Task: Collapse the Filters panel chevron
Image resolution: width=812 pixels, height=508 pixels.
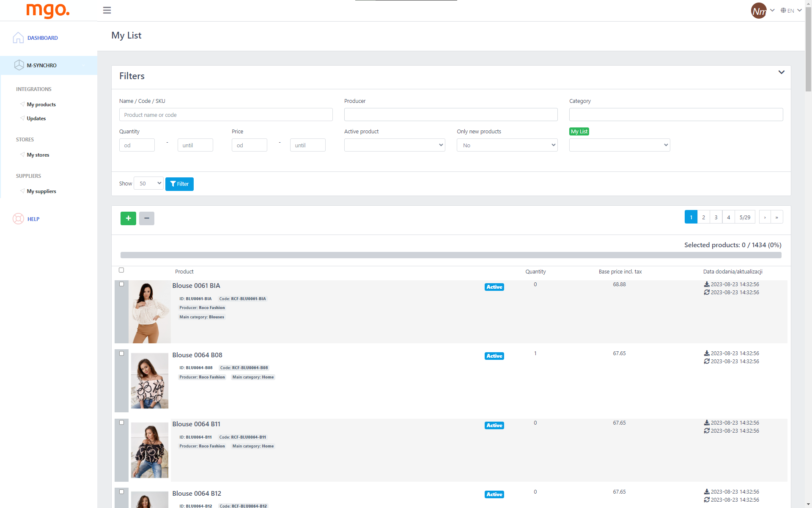Action: pyautogui.click(x=782, y=72)
